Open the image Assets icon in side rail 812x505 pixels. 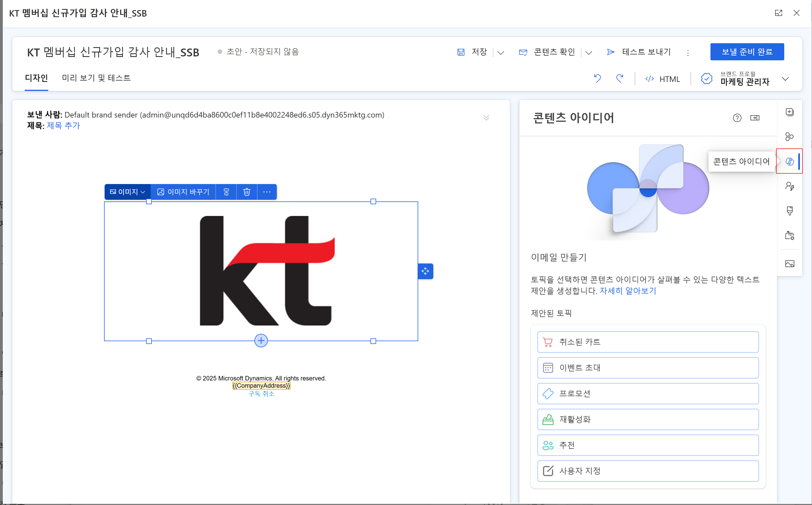(x=790, y=264)
